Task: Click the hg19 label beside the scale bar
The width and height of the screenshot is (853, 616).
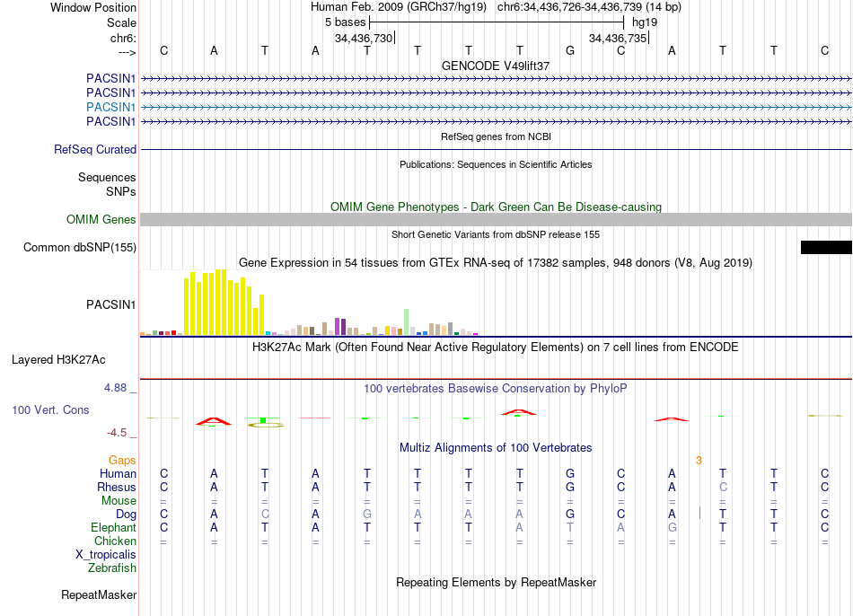Action: tap(645, 22)
